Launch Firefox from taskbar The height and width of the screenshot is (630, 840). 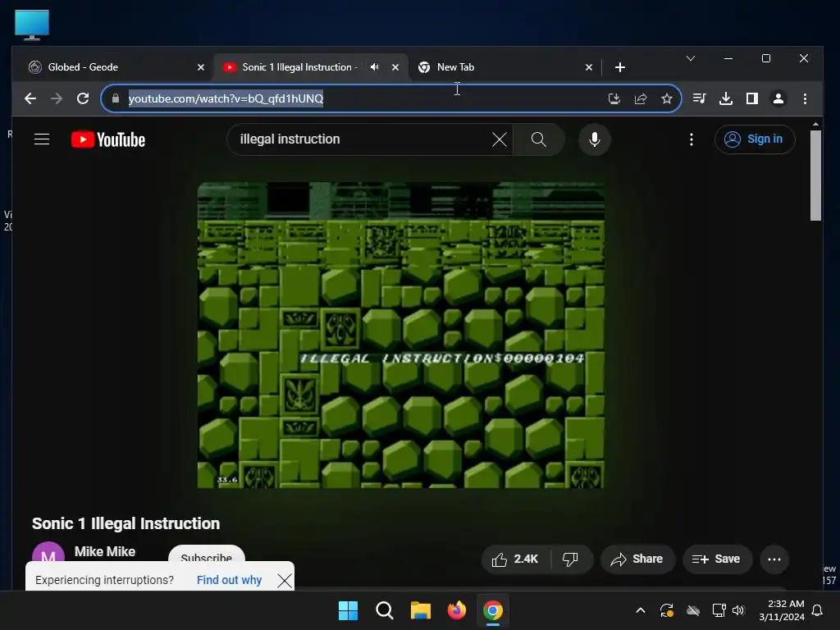point(456,610)
